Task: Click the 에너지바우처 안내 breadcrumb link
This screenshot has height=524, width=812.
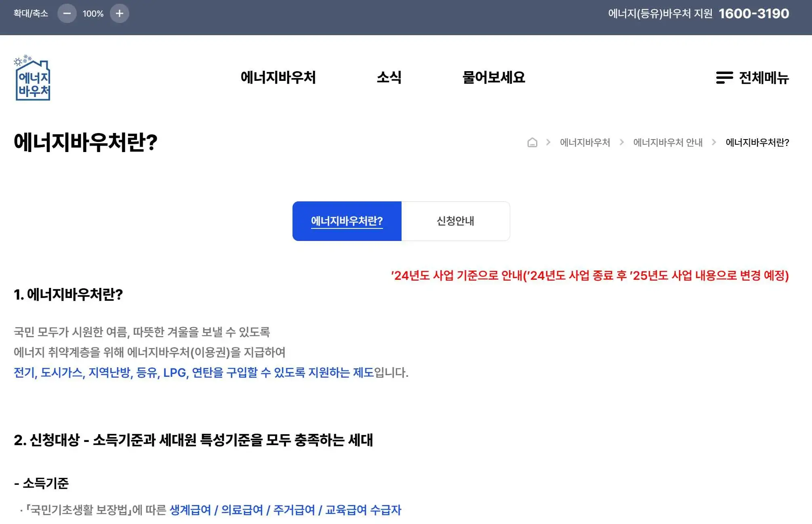Action: click(667, 142)
